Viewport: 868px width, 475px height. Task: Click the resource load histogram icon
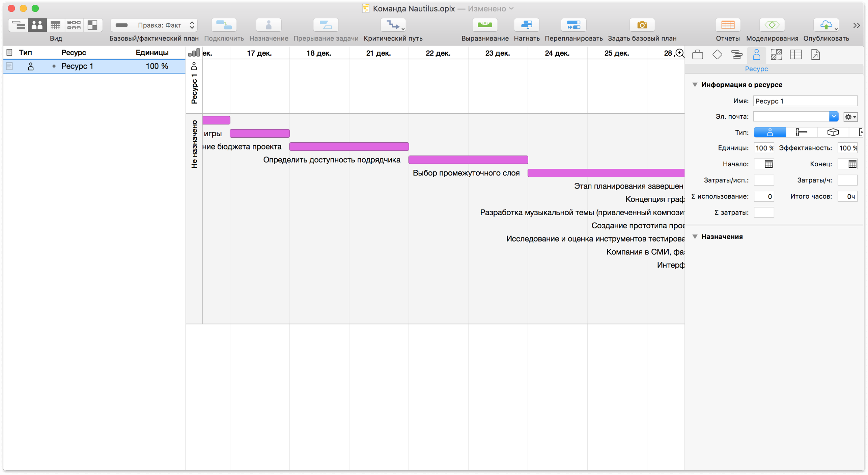click(x=194, y=53)
